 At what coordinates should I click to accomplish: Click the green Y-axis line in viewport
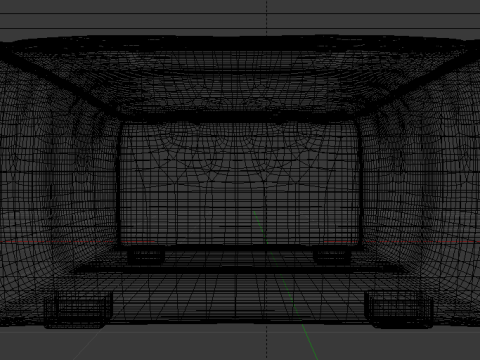[286, 286]
